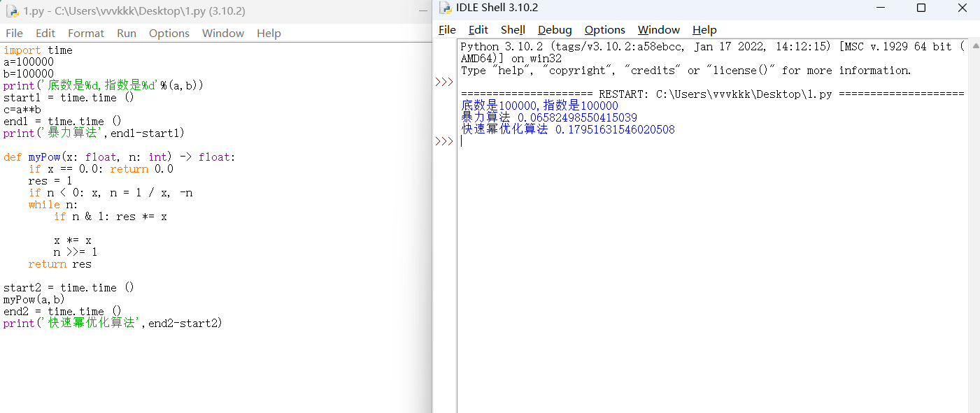Open the Run menu in the 1.py editor
980x413 pixels.
pos(127,33)
